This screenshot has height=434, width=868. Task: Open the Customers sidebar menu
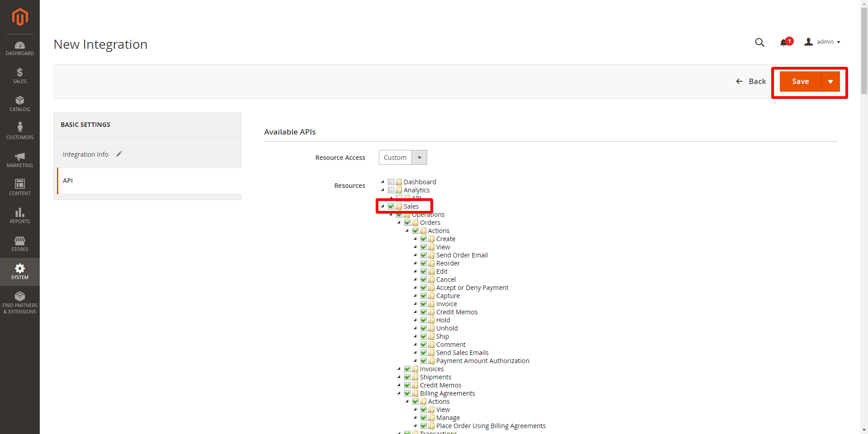click(x=19, y=132)
